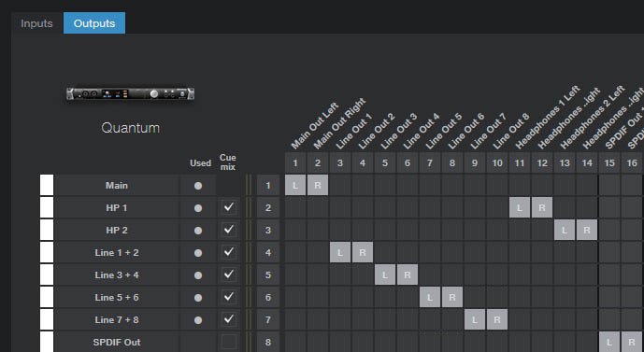Click the Used indicator dot for Main
644x352 pixels.
(198, 186)
